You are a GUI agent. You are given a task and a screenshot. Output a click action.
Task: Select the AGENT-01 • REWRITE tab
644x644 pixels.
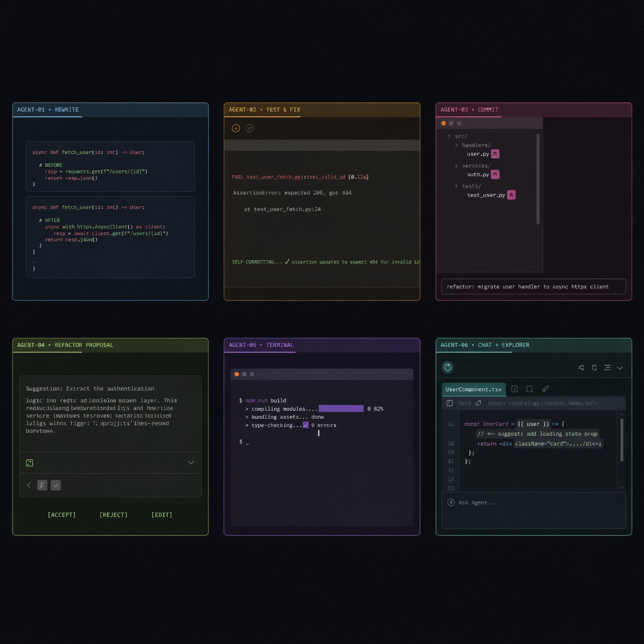pos(48,110)
